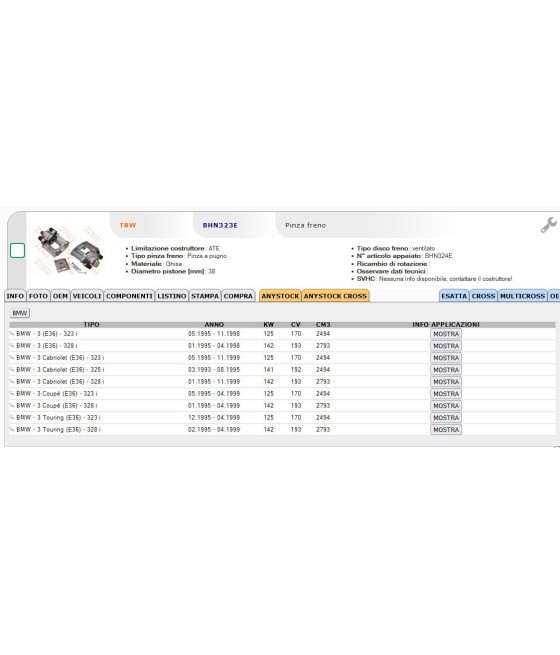Click MOSTRA for 3 Coupé 323 i
The height and width of the screenshot is (655, 560).
click(446, 394)
